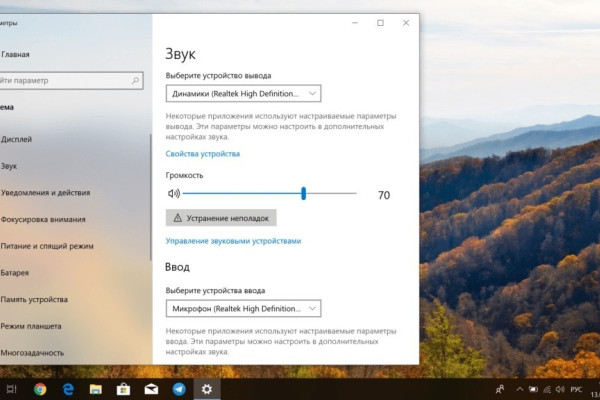Viewport: 600px width, 400px height.
Task: Go to Питание и спящий режим section
Action: pyautogui.click(x=47, y=246)
